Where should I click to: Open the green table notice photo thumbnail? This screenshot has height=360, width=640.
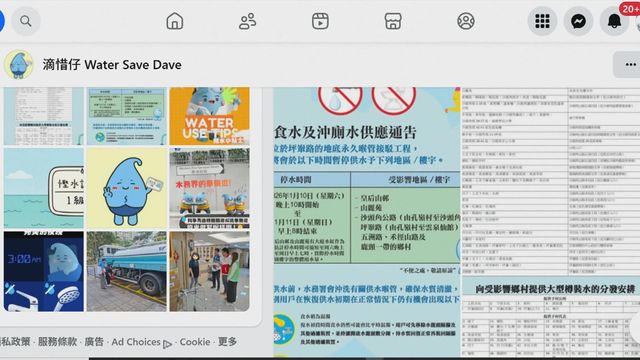point(127,116)
